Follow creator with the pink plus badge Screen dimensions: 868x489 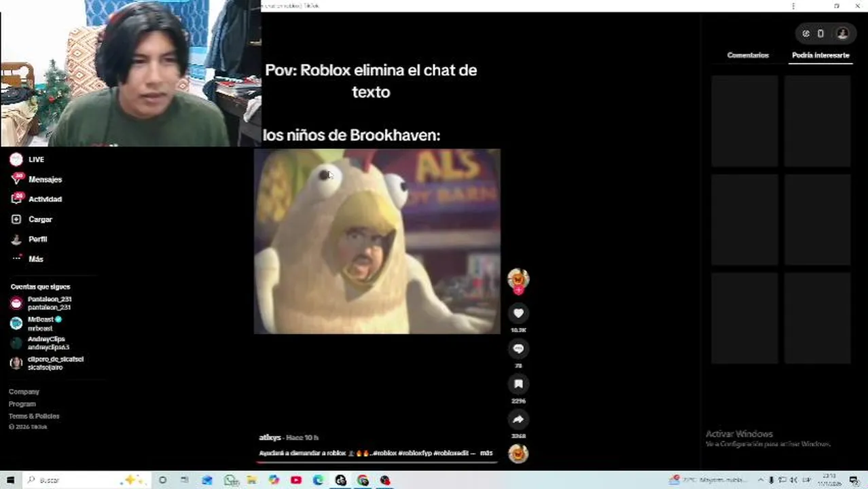pyautogui.click(x=518, y=291)
